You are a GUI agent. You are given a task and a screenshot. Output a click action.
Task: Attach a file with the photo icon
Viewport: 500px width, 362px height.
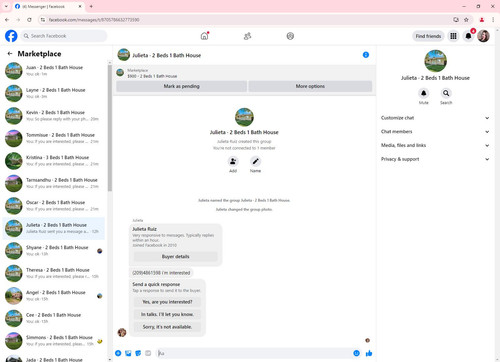[x=128, y=353]
